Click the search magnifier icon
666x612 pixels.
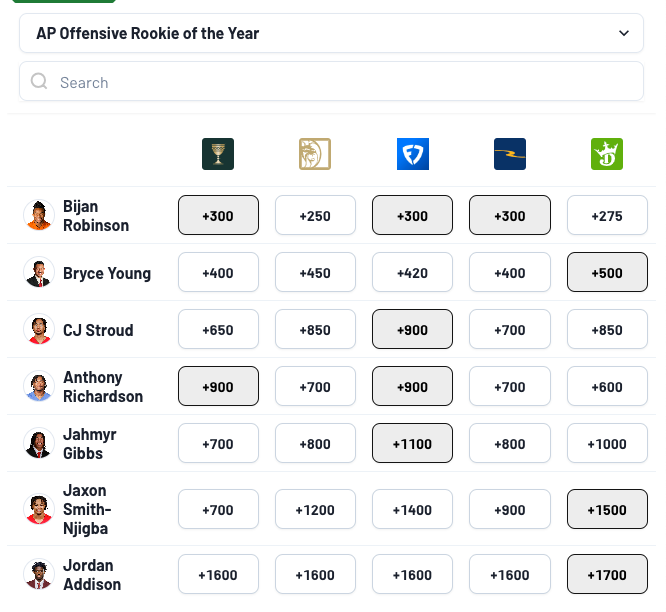tap(39, 81)
